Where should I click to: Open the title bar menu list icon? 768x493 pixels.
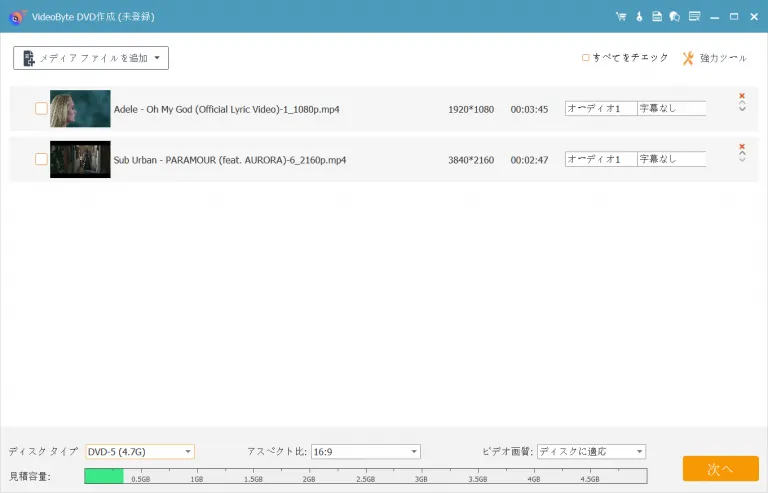694,17
